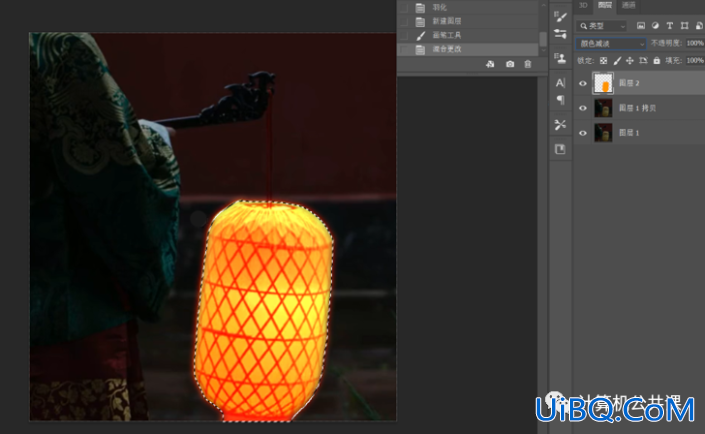Click 图层 2 layer thumbnail

point(603,83)
